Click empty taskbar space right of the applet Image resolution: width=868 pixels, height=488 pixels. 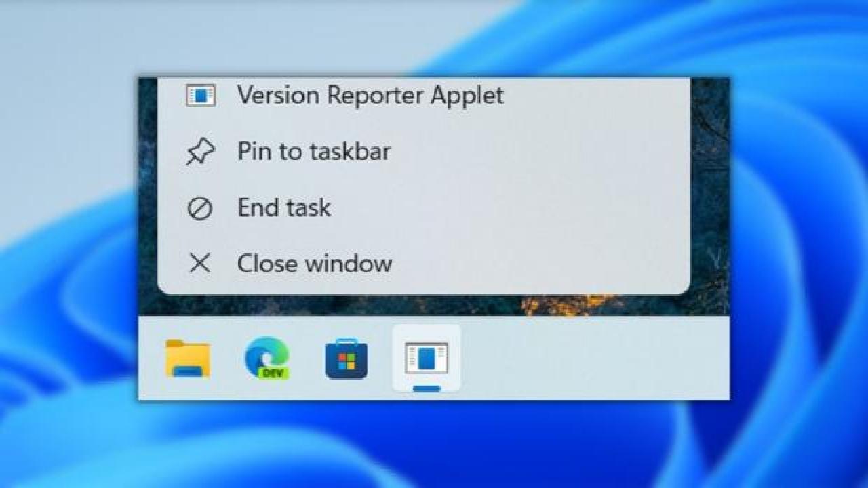click(590, 359)
